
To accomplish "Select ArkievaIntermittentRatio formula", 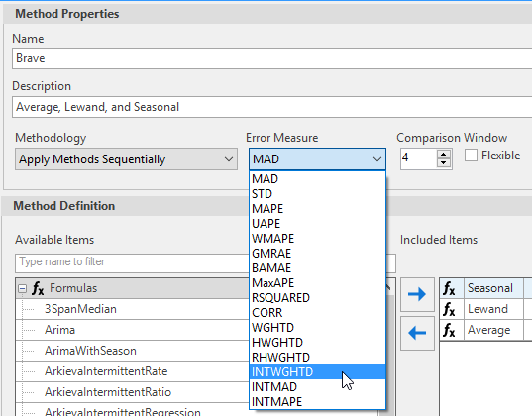I will (x=108, y=392).
